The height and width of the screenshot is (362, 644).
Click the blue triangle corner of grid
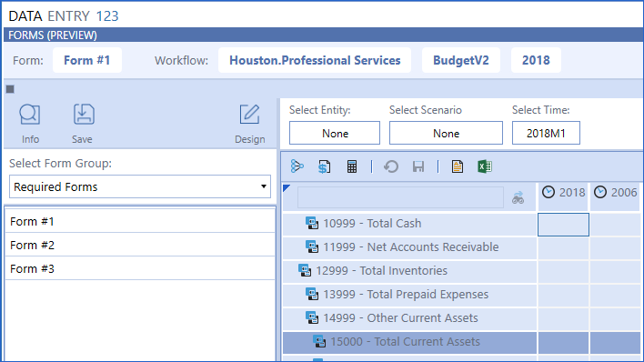point(287,188)
